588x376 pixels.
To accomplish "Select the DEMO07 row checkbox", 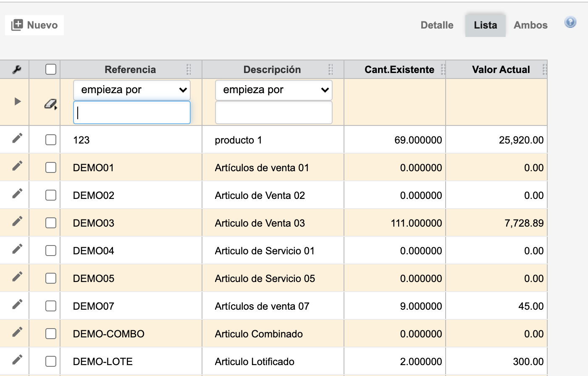I will click(x=51, y=306).
